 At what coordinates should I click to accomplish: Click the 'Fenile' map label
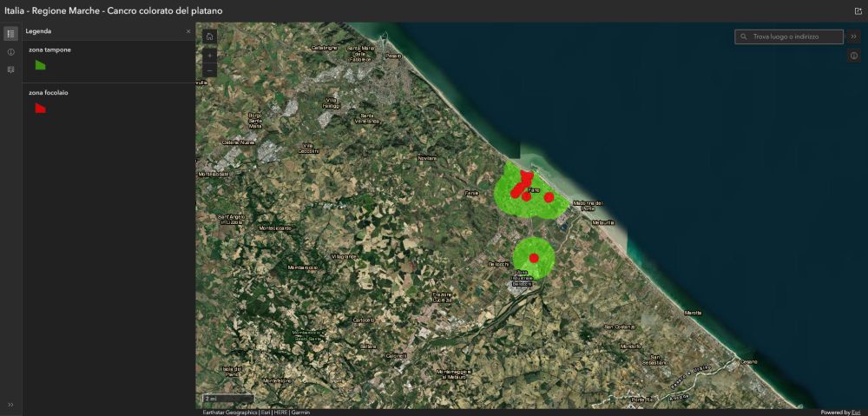(x=471, y=194)
